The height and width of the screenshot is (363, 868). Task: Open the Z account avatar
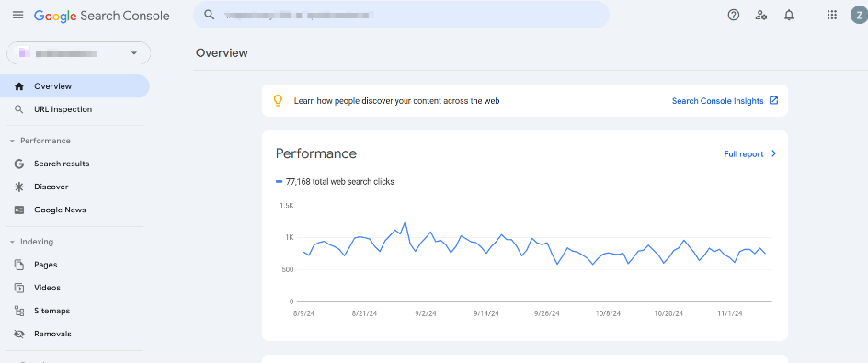860,15
